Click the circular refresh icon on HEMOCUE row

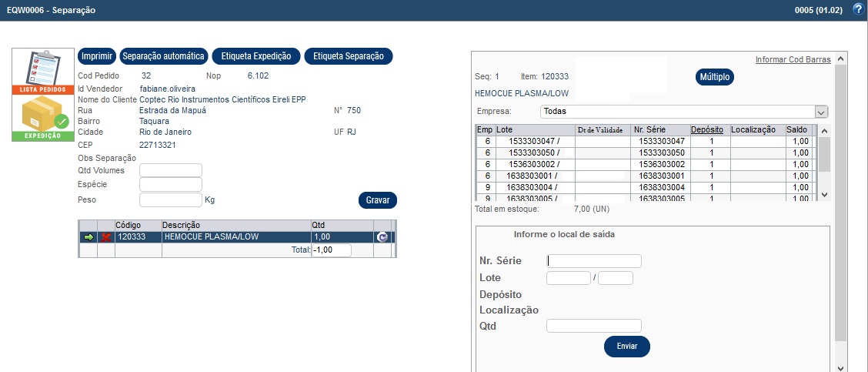[x=382, y=237]
